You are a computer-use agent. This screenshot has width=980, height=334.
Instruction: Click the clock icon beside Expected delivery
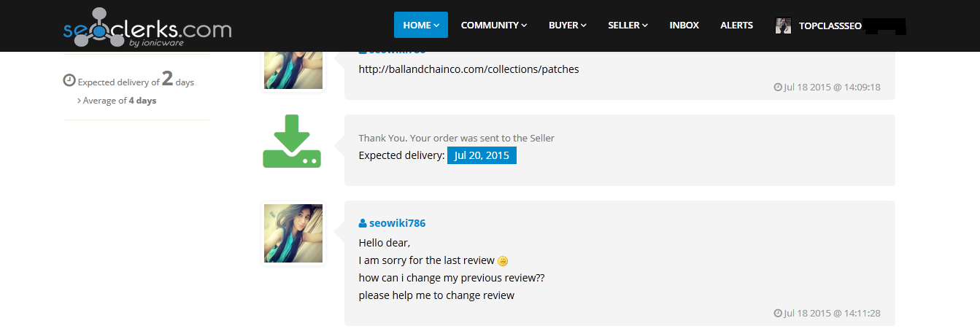click(x=69, y=80)
